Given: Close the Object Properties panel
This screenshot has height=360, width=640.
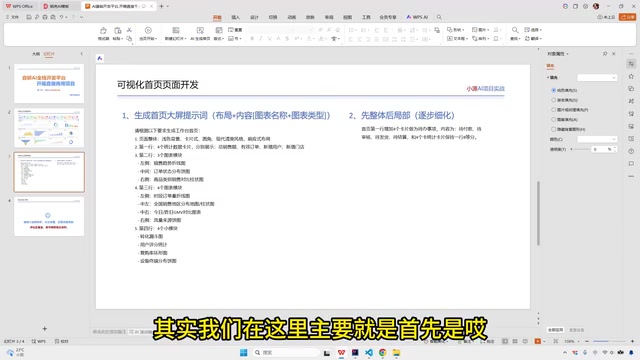Looking at the screenshot, I should (613, 53).
